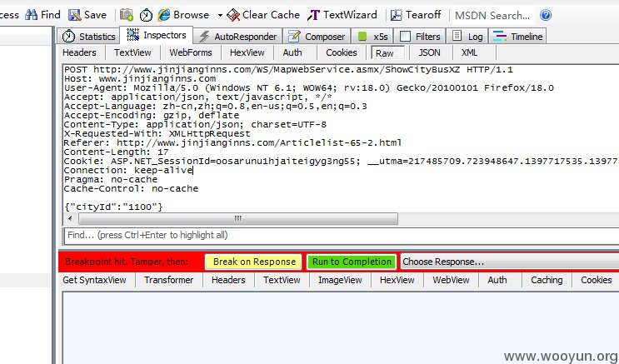Open the Transformer response tab
The height and width of the screenshot is (364, 619).
(168, 280)
